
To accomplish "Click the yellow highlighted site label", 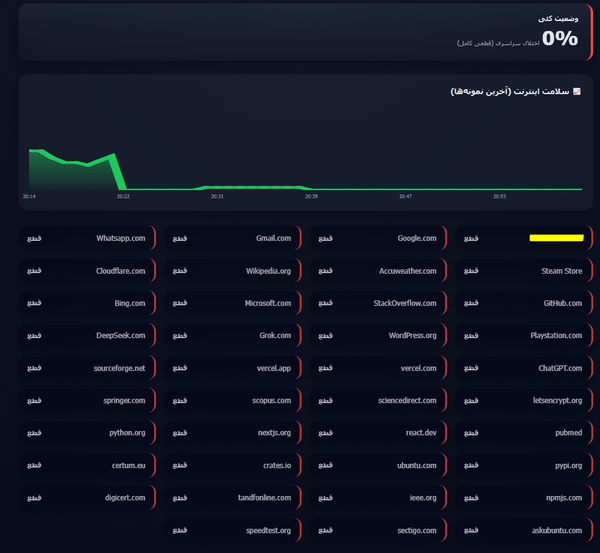I will (x=556, y=238).
